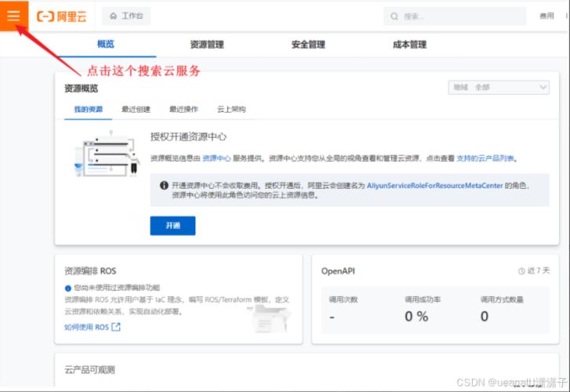Image resolution: width=570 pixels, height=392 pixels.
Task: Switch to the 成本管理 tab
Action: pos(409,45)
